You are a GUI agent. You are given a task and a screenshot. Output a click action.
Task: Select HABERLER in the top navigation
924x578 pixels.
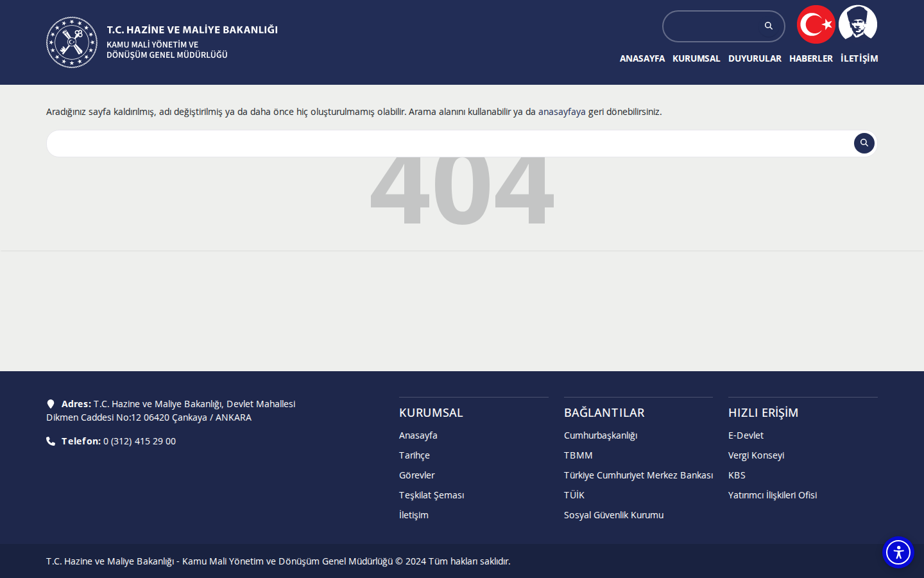click(x=811, y=58)
